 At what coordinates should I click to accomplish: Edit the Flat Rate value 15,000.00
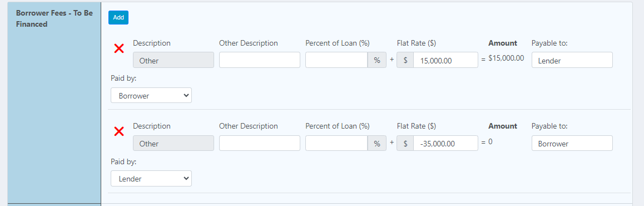click(x=445, y=60)
